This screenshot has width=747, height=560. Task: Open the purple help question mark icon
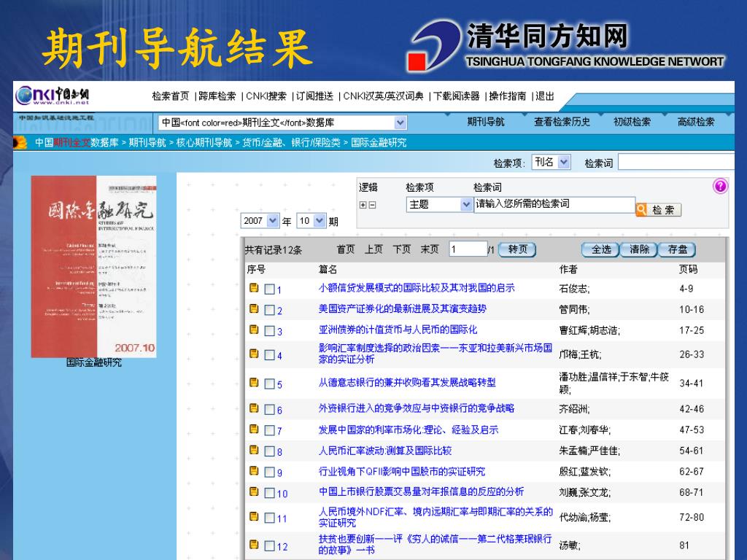pos(720,186)
